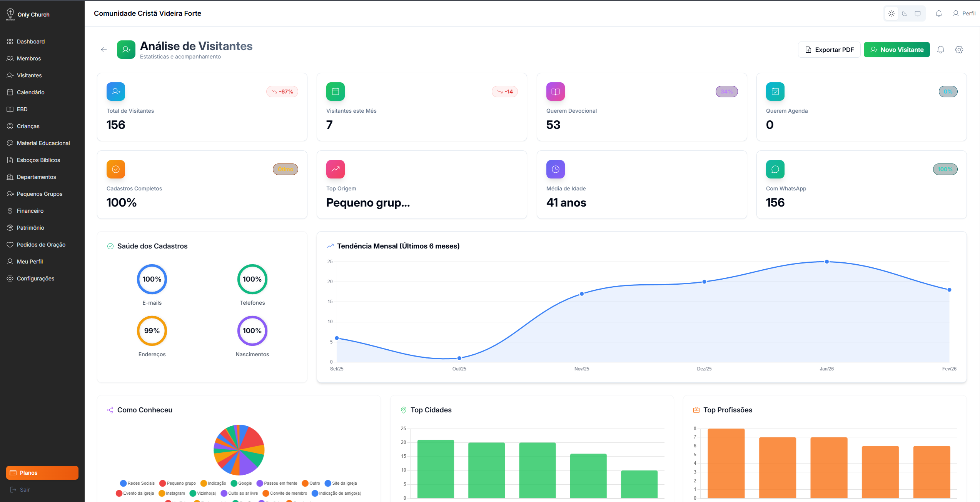Open notifications bell in top bar
The width and height of the screenshot is (980, 502).
click(x=939, y=13)
